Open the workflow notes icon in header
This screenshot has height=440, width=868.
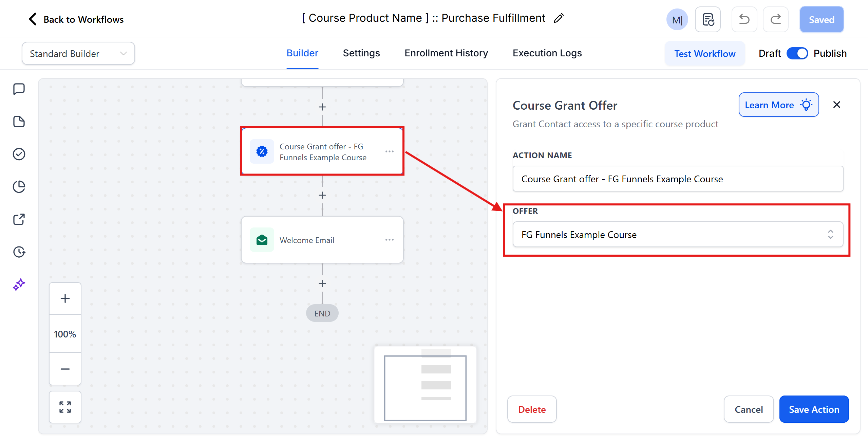click(708, 19)
